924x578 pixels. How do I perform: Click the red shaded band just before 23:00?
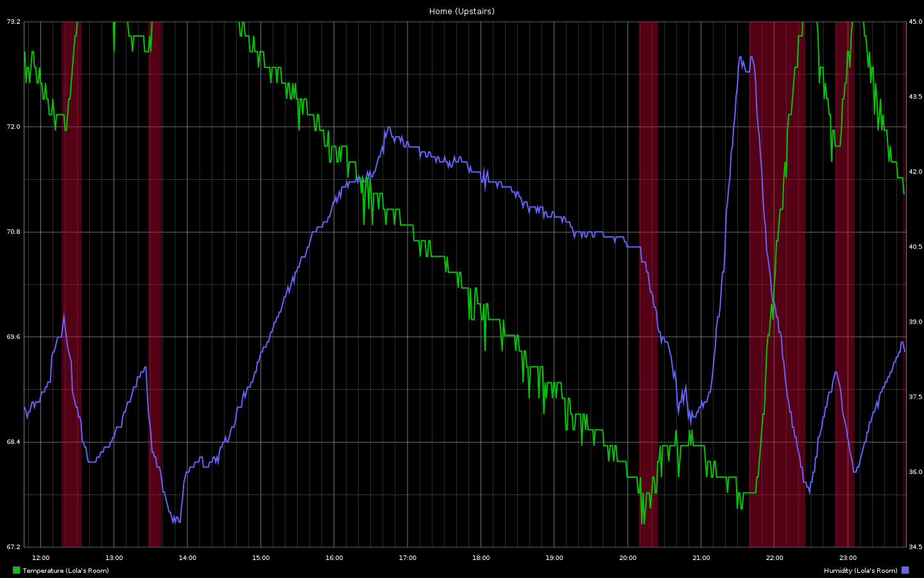pos(844,289)
